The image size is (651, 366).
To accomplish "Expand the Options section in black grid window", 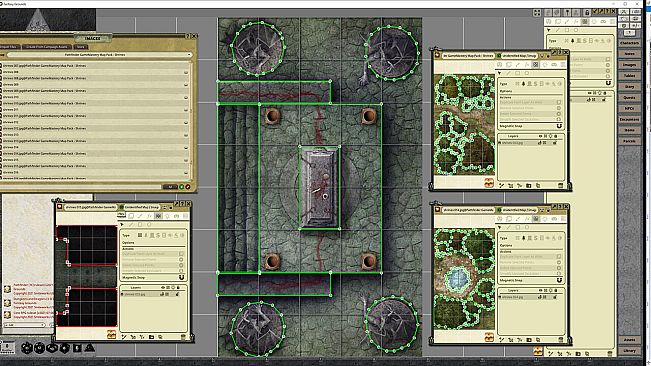I will click(128, 242).
